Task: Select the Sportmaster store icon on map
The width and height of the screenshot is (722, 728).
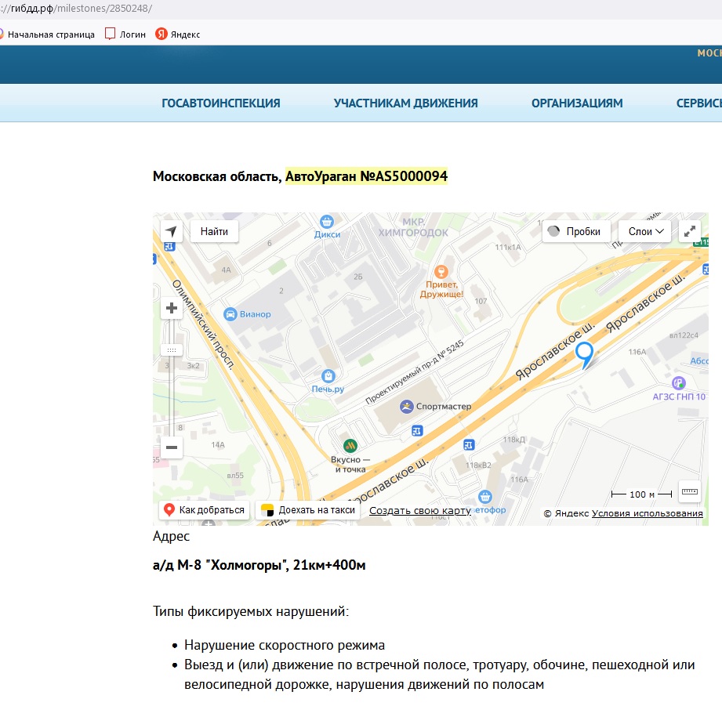Action: 406,406
